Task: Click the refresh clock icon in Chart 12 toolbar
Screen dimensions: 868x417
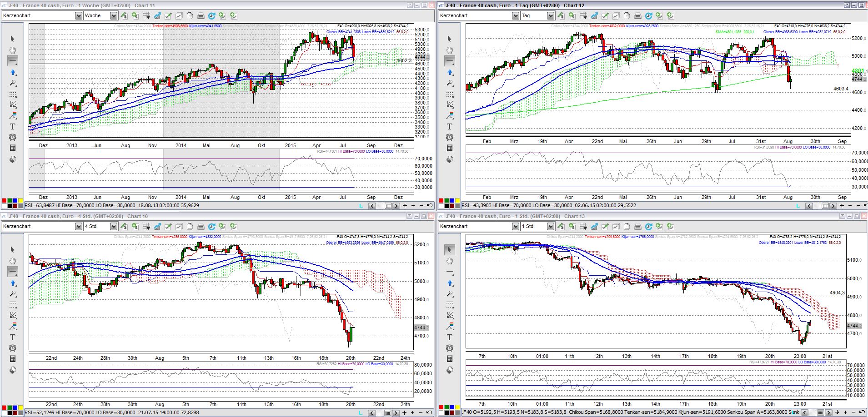Action: pyautogui.click(x=648, y=16)
